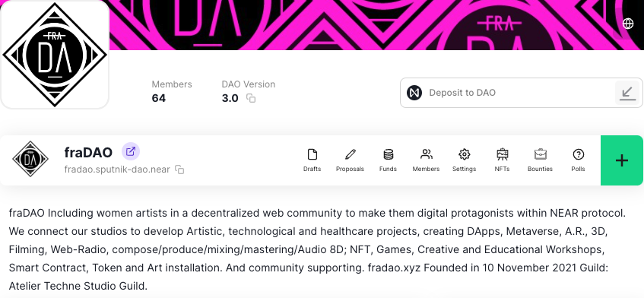
Task: Click the deposit arrow button
Action: tap(627, 93)
